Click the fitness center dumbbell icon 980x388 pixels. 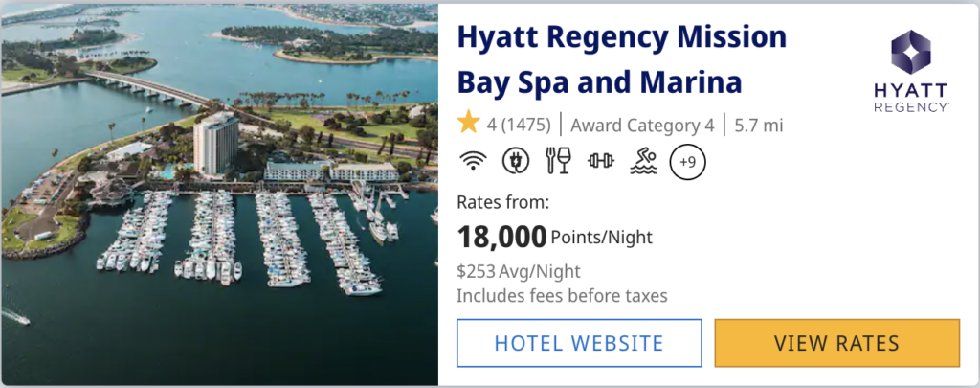(x=600, y=161)
